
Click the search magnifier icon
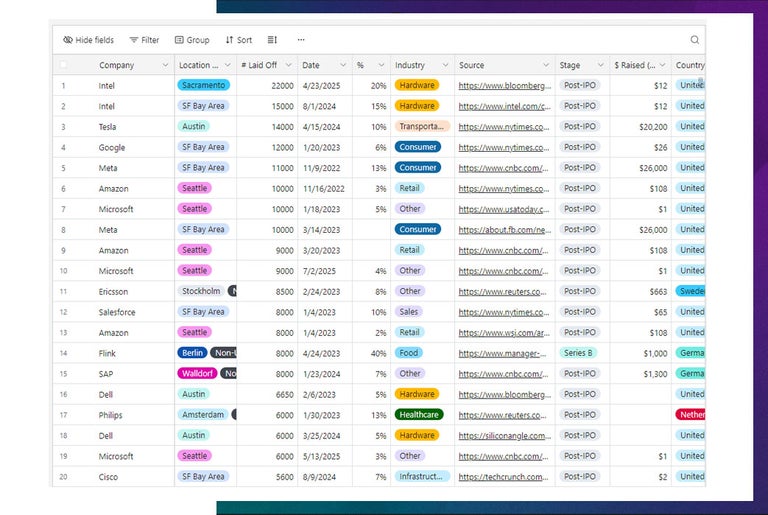(695, 40)
